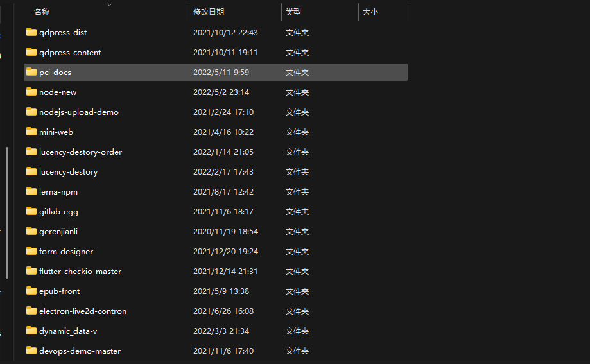Click the date 2021/2/24 17:10
590x364 pixels.
tap(223, 112)
